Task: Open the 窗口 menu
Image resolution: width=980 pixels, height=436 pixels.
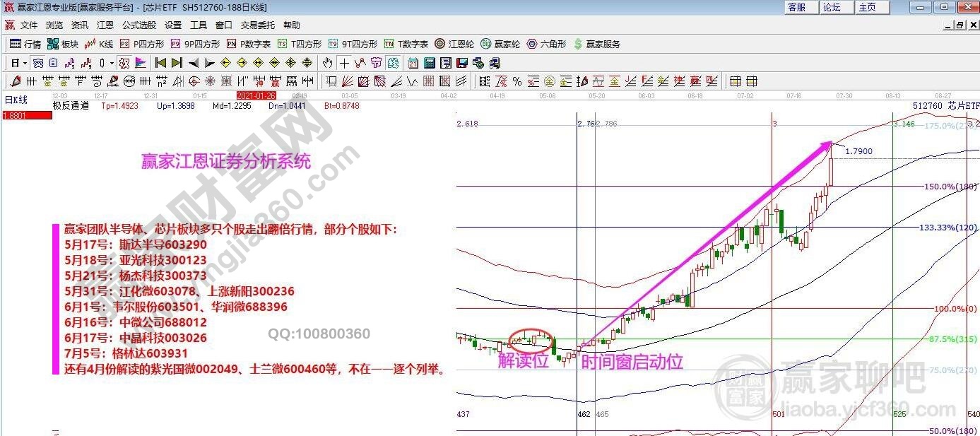Action: click(224, 25)
